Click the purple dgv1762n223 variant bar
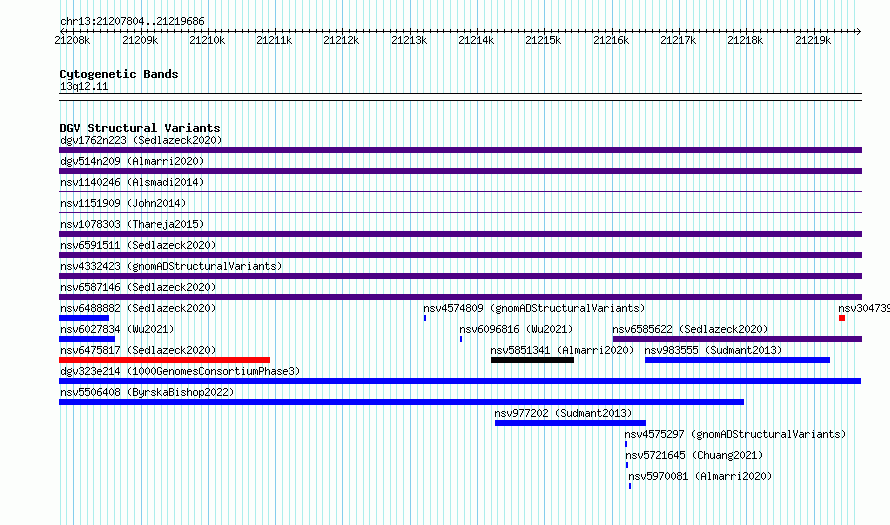890x525 pixels. point(460,150)
